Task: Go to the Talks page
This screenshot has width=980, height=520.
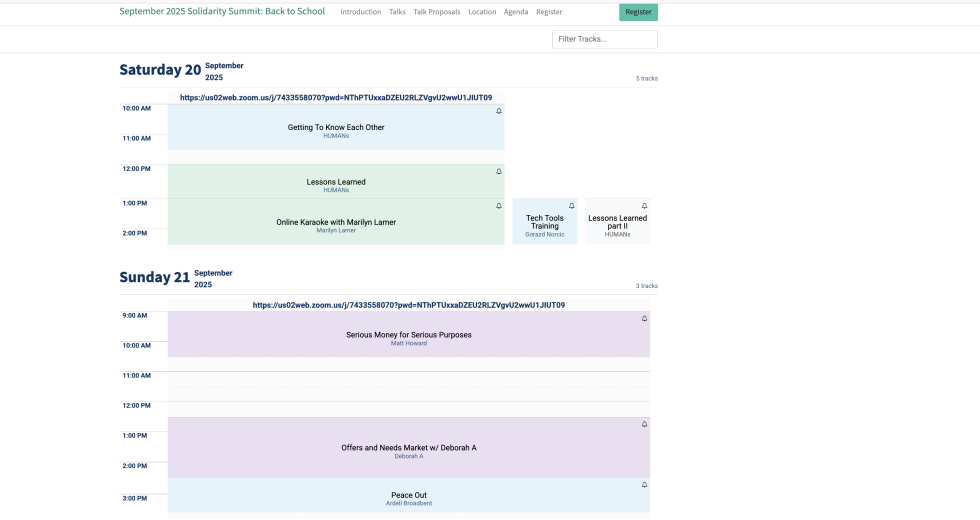Action: (397, 12)
